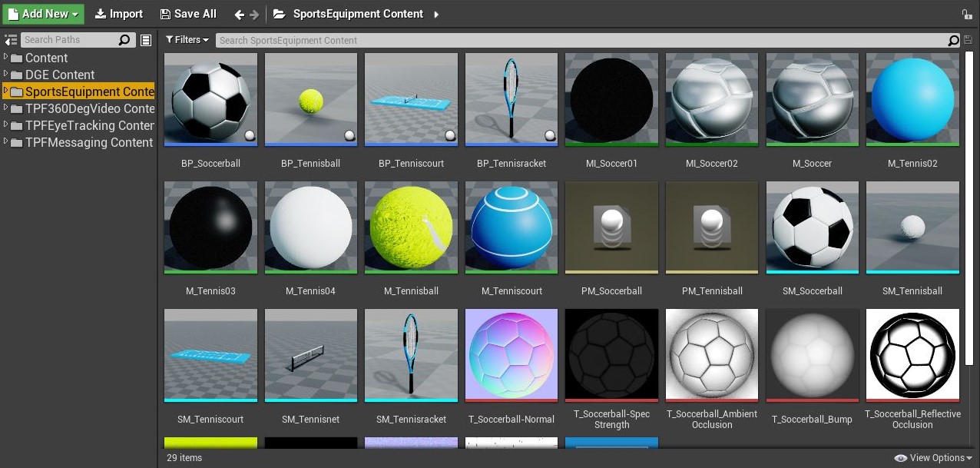The height and width of the screenshot is (468, 980).
Task: Select the SM_Tennisnet mesh thumbnail
Action: 311,356
